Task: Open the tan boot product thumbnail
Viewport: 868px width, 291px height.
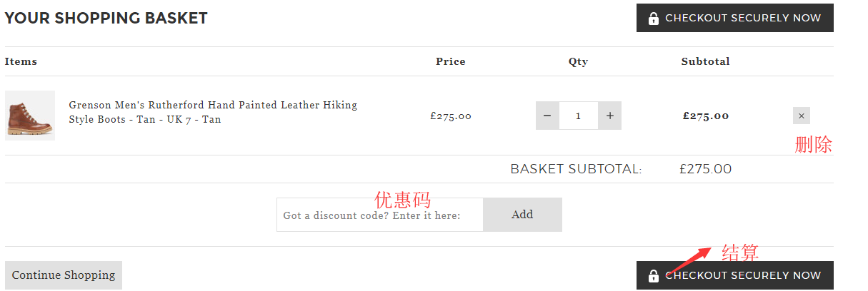Action: point(30,116)
